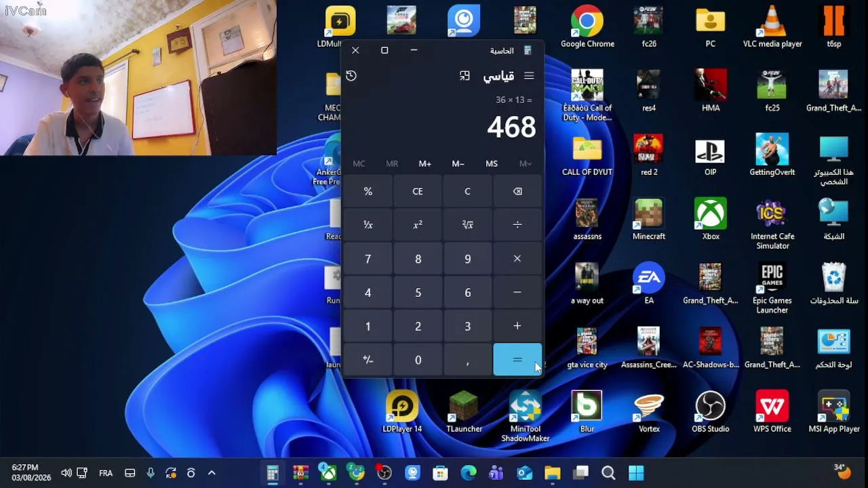The image size is (868, 488).
Task: Select the HMA desktop icon
Action: (x=711, y=91)
